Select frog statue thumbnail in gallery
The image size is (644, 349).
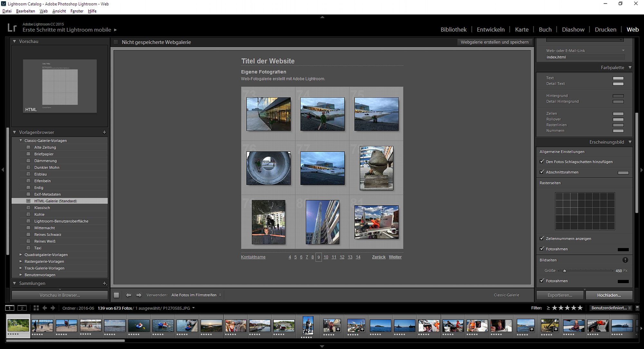(376, 168)
